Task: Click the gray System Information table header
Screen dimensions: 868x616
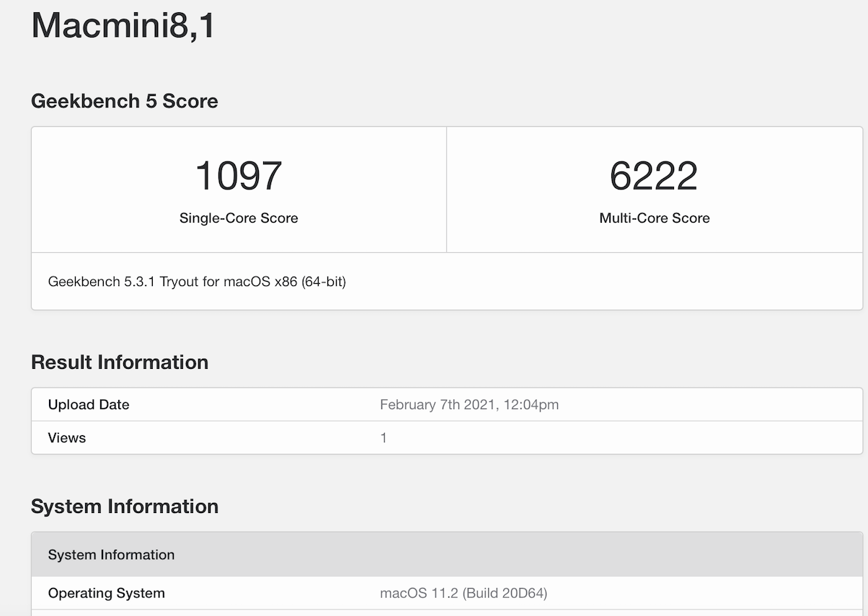Action: [x=111, y=555]
